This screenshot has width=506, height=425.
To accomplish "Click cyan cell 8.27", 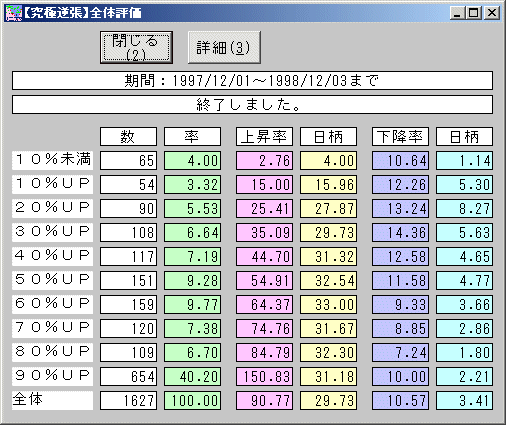I will click(x=464, y=208).
